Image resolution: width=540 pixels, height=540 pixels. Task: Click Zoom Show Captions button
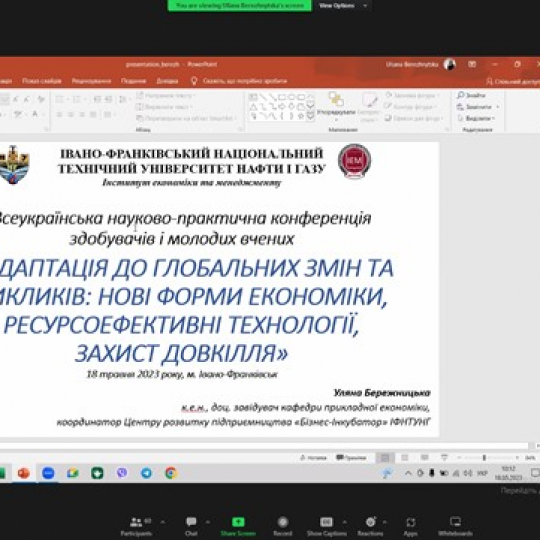326,527
